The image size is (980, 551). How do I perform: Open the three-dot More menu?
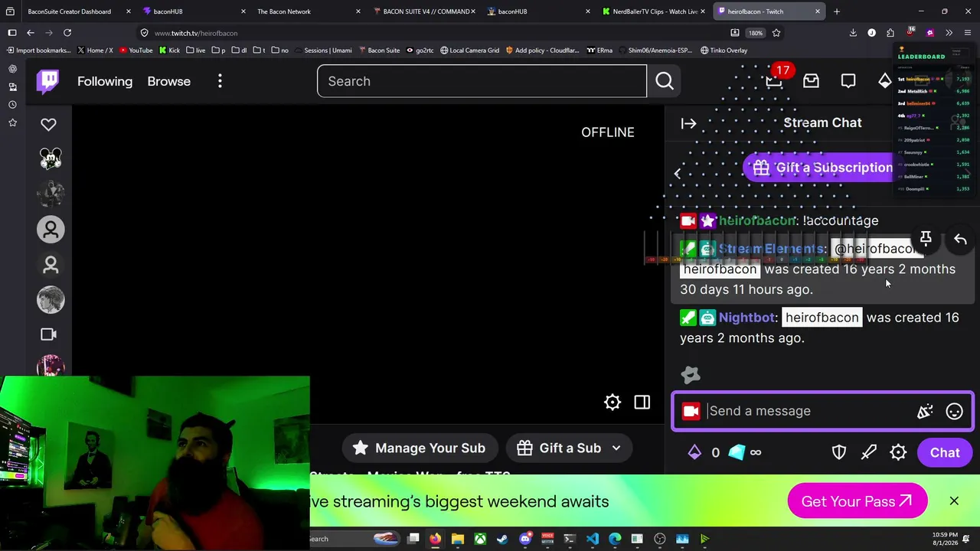coord(220,81)
